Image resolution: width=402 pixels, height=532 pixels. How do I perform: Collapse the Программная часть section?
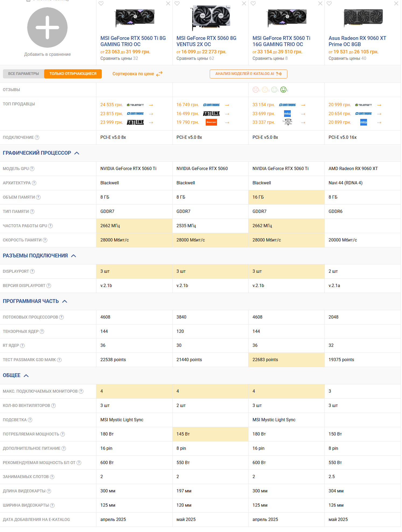tap(65, 301)
